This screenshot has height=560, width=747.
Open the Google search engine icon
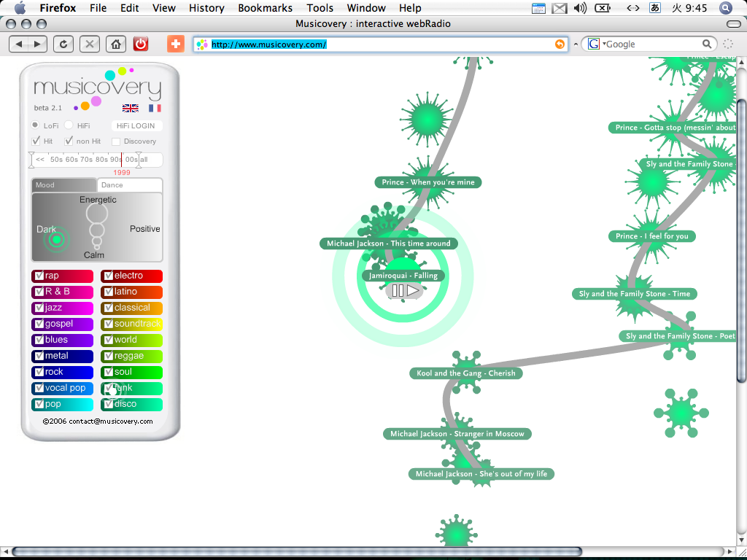pyautogui.click(x=594, y=44)
